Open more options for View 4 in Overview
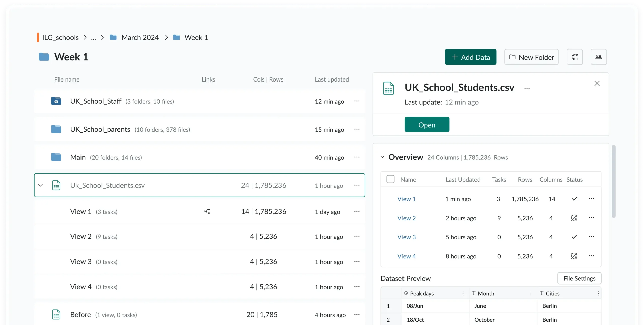The image size is (644, 325). [x=591, y=256]
